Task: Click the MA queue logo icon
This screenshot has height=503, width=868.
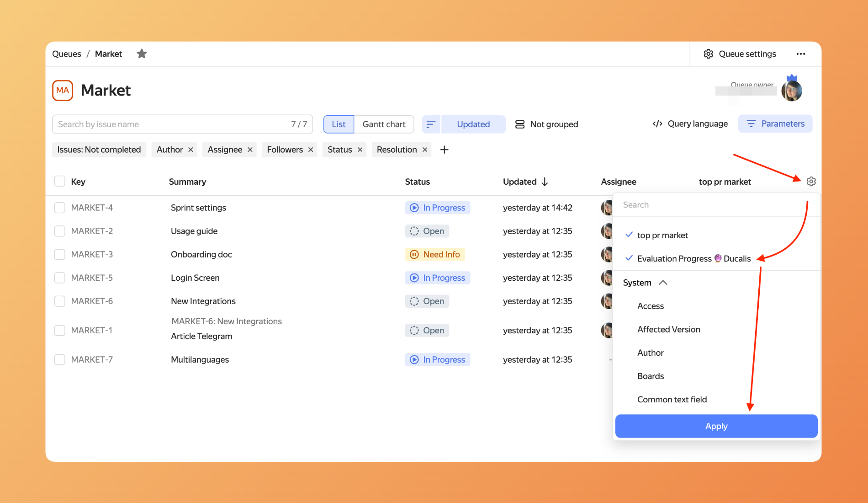Action: point(63,91)
